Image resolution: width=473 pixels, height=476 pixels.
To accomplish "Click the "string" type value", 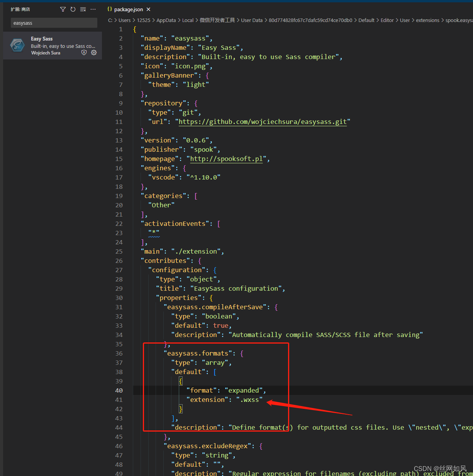I will click(x=217, y=455).
